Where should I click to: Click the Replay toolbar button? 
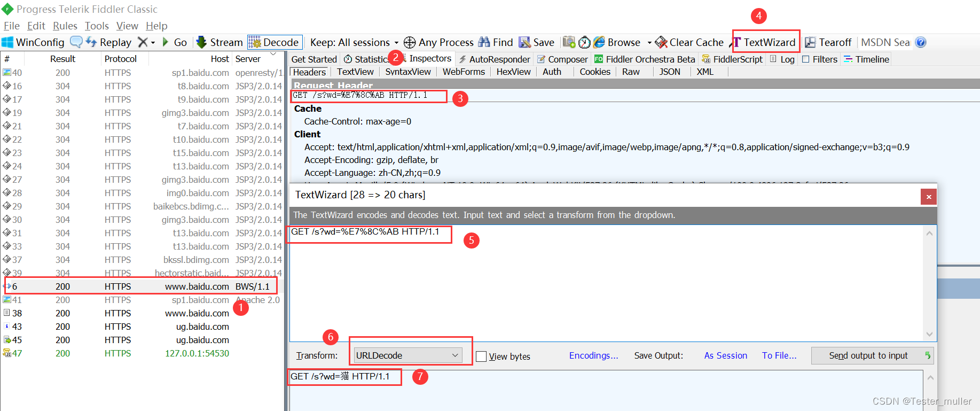(108, 42)
